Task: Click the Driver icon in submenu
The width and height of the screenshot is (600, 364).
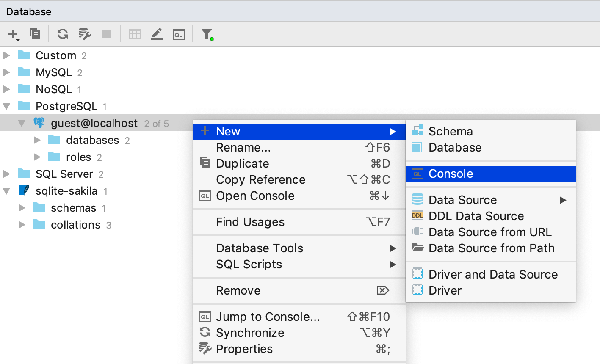Action: click(x=418, y=290)
